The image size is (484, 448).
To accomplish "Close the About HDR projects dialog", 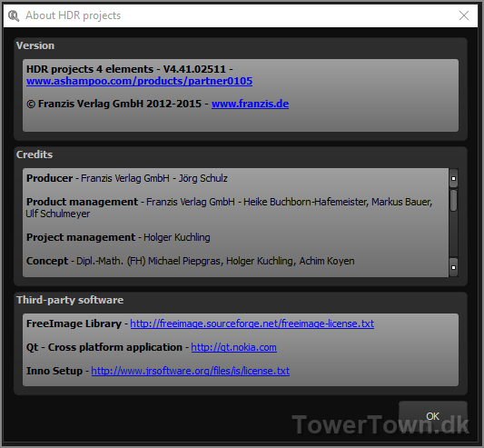I will pyautogui.click(x=464, y=15).
